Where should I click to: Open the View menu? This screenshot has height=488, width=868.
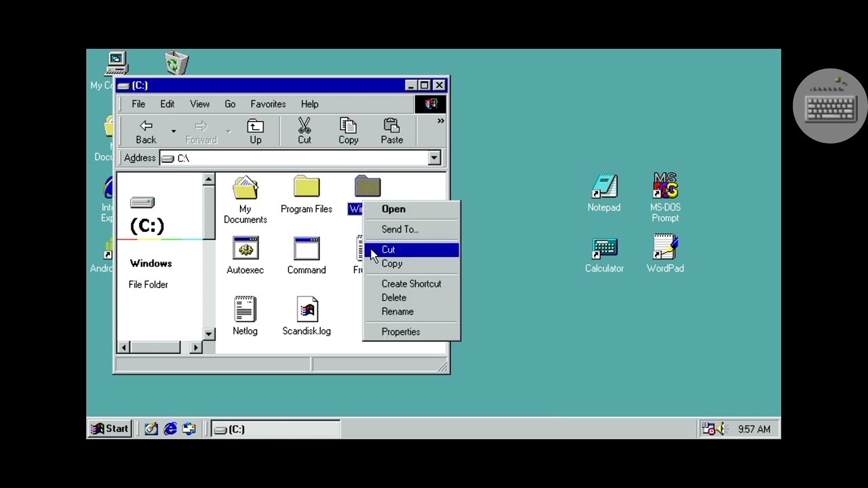pos(199,104)
